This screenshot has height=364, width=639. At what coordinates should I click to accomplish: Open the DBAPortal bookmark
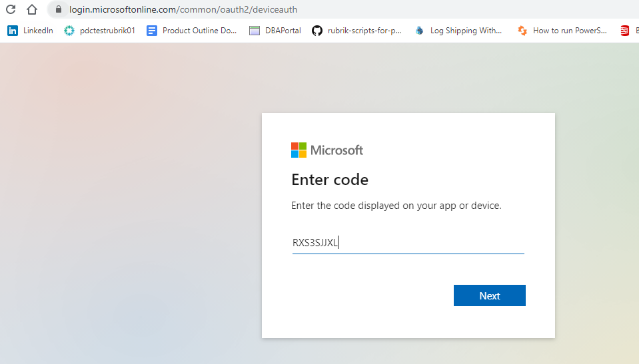pyautogui.click(x=282, y=31)
